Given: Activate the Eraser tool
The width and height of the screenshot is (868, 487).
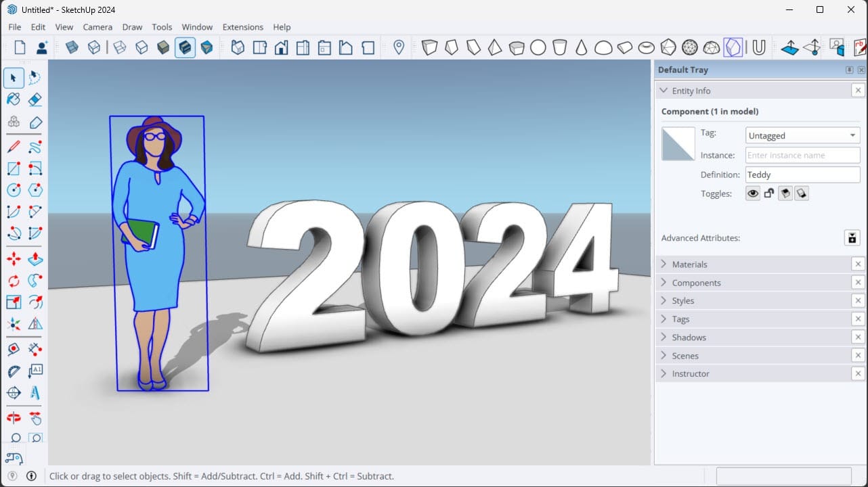Looking at the screenshot, I should [35, 99].
